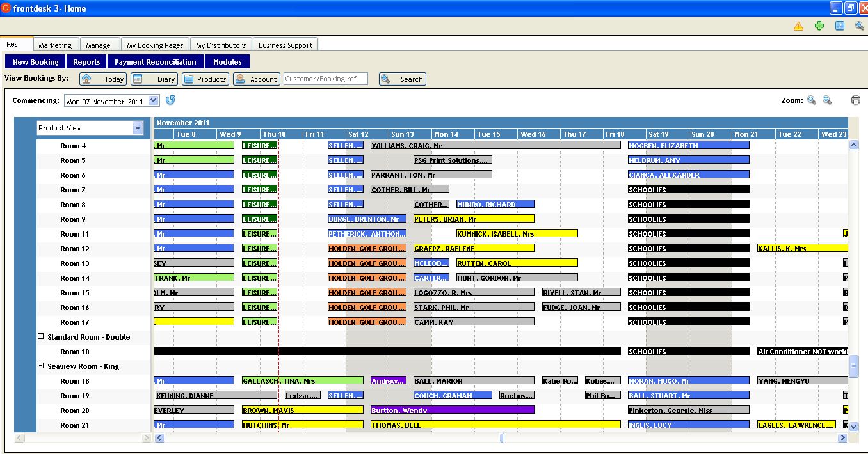This screenshot has height=454, width=868.
Task: Zoom out on the booking chart
Action: 827,100
